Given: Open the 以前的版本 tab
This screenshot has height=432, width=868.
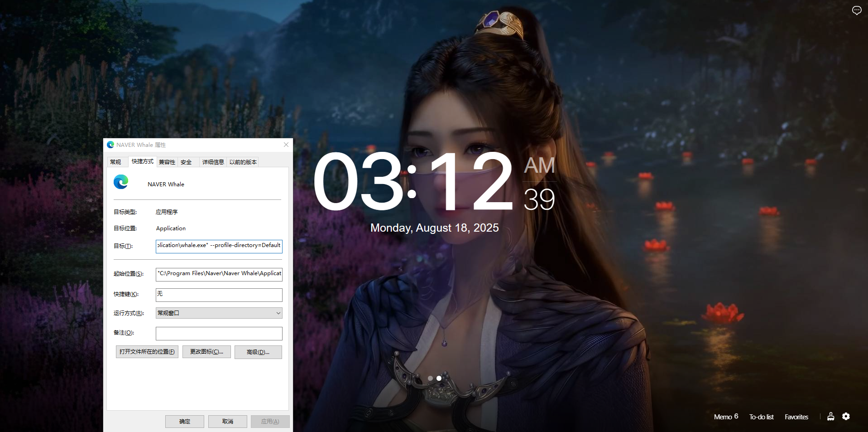Looking at the screenshot, I should click(x=243, y=162).
